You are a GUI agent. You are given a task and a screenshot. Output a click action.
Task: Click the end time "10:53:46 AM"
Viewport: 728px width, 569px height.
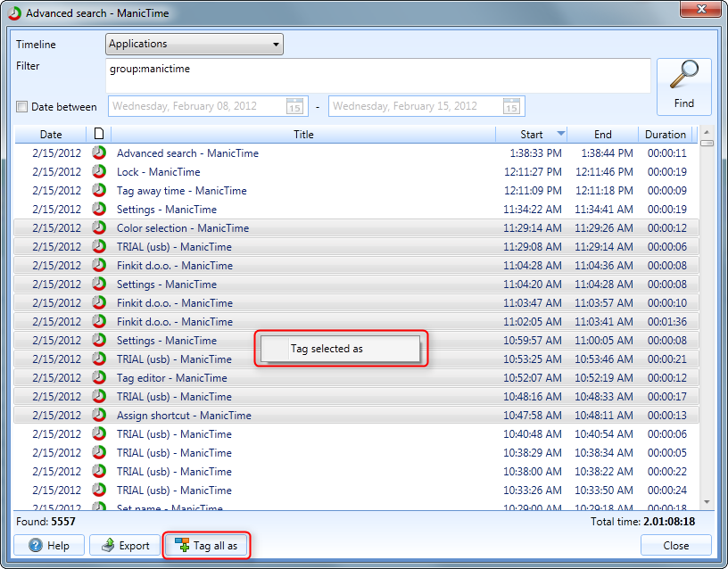click(x=604, y=359)
